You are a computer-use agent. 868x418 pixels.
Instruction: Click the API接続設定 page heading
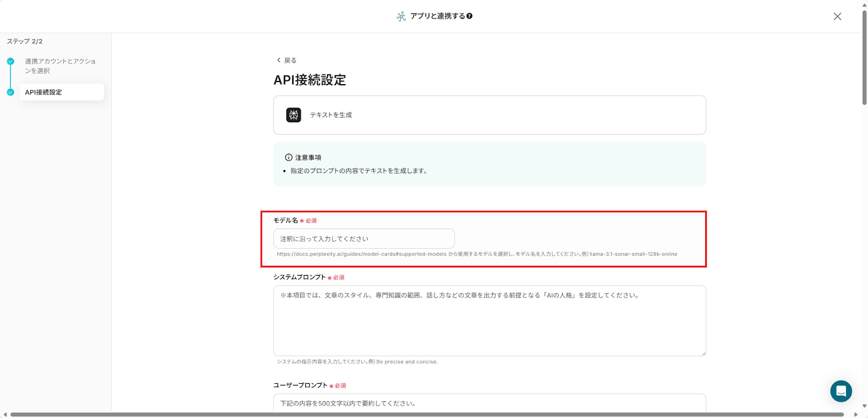point(310,80)
